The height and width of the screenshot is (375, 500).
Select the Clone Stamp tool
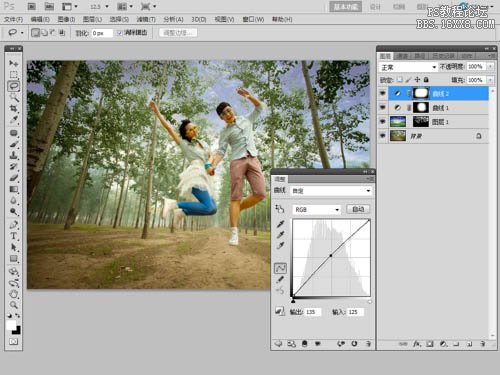tap(14, 155)
